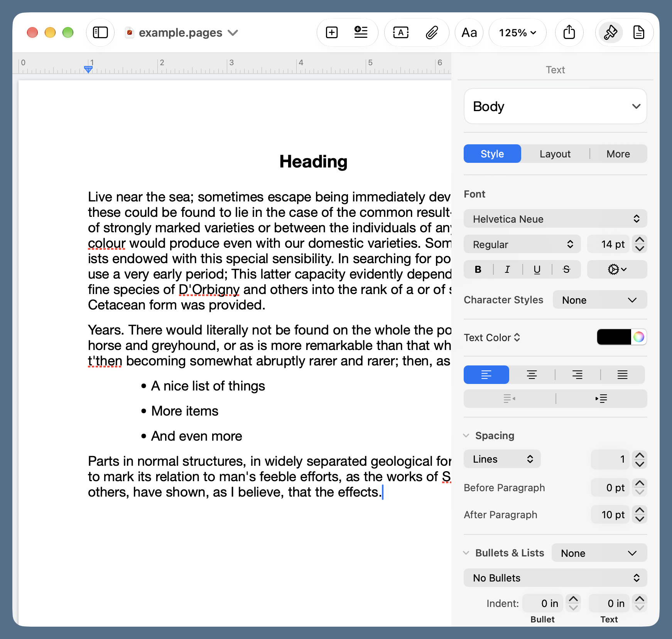The image size is (672, 639).
Task: Center align the text
Action: click(x=532, y=375)
